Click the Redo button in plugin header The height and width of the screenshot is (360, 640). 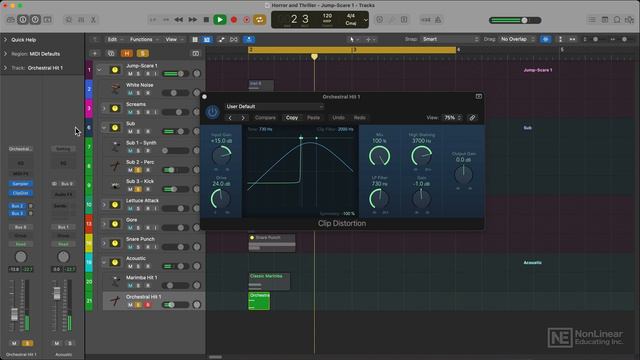(x=360, y=118)
